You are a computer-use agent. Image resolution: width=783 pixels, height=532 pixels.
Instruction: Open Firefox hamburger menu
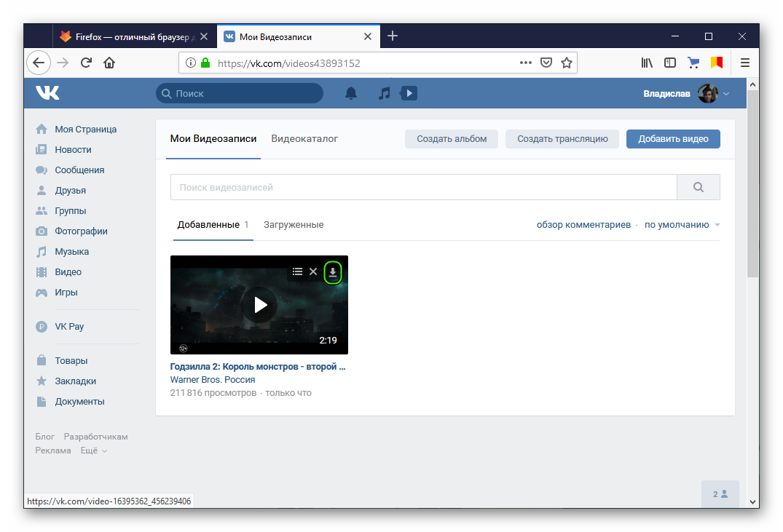[x=745, y=63]
